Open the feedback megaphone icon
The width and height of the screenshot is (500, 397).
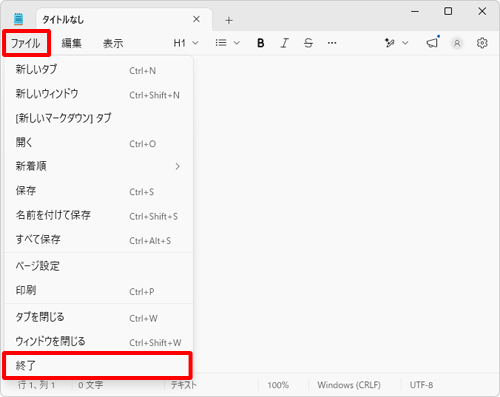pos(432,42)
